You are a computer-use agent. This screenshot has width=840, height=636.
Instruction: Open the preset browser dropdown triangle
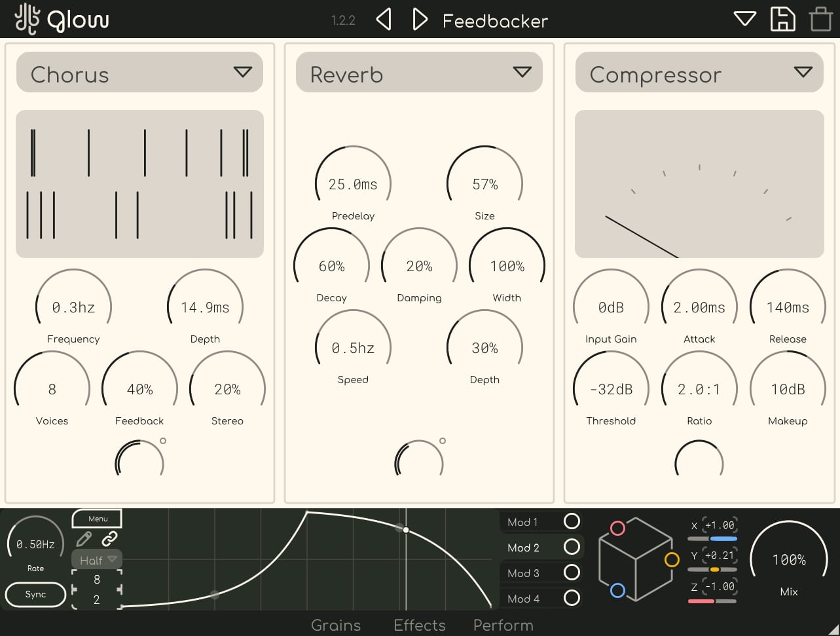click(x=744, y=19)
